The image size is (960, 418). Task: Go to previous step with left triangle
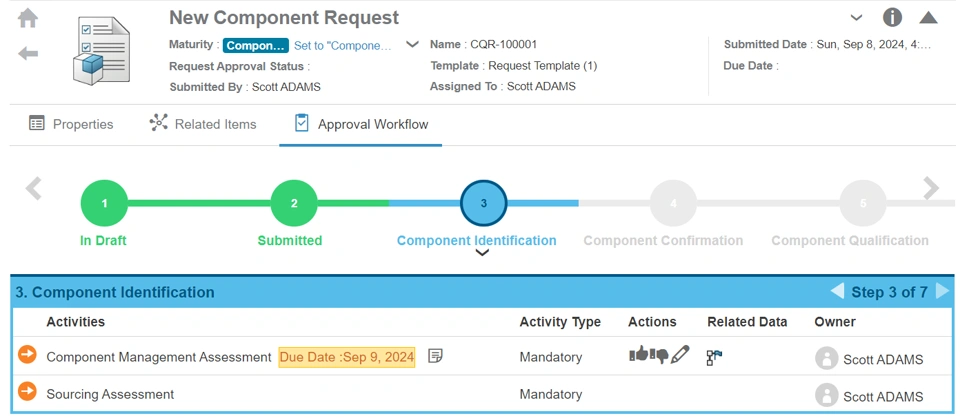pyautogui.click(x=837, y=292)
